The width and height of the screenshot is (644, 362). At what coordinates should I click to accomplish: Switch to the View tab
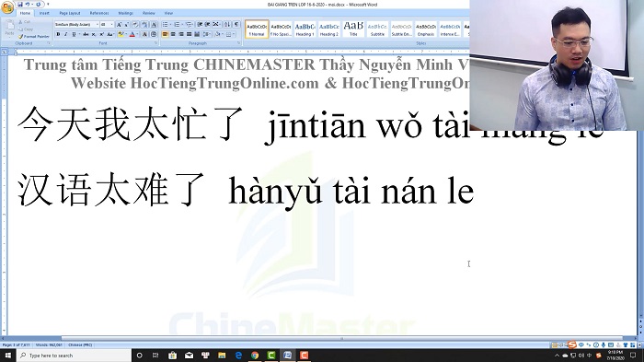(x=168, y=13)
